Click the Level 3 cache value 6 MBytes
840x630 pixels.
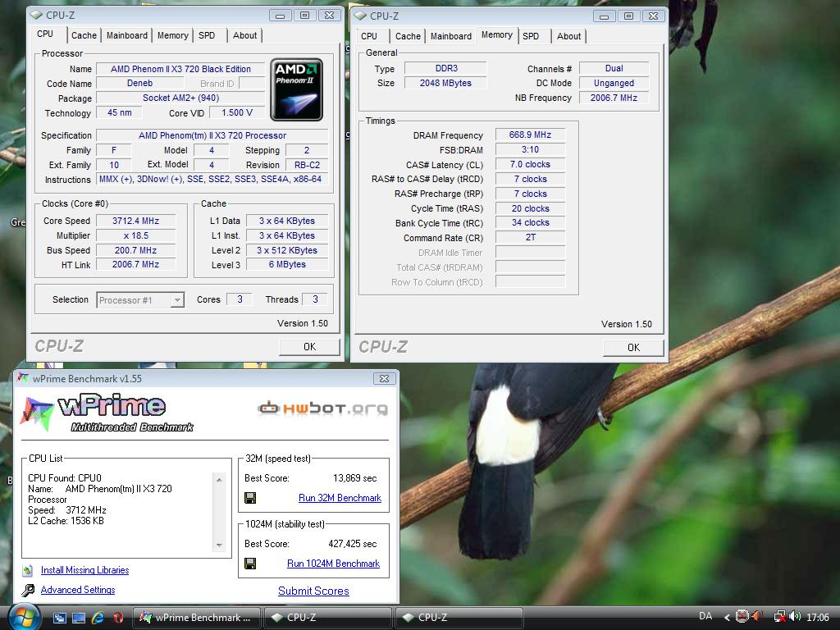[x=287, y=265]
